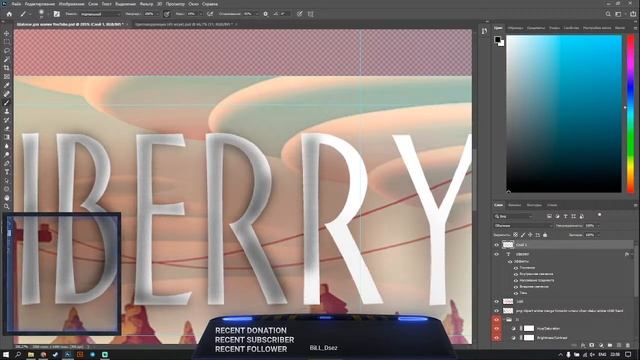
Task: Pick a color in the color field
Action: click(564, 113)
